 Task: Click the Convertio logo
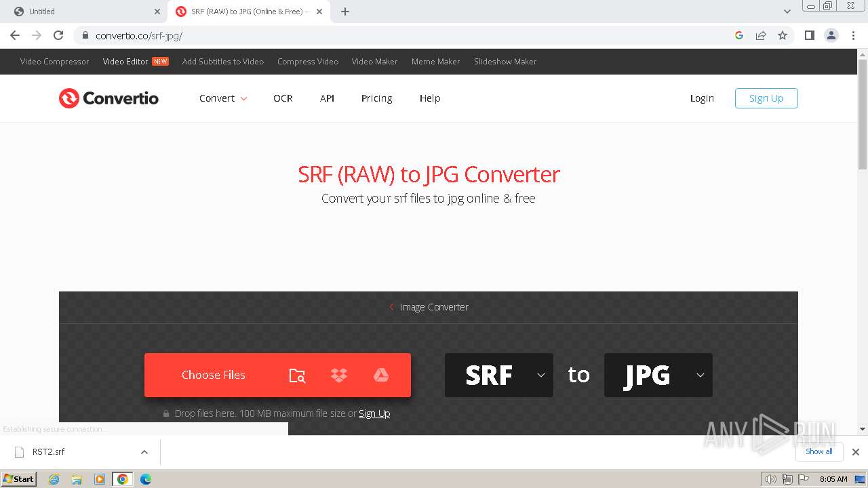pyautogui.click(x=108, y=98)
